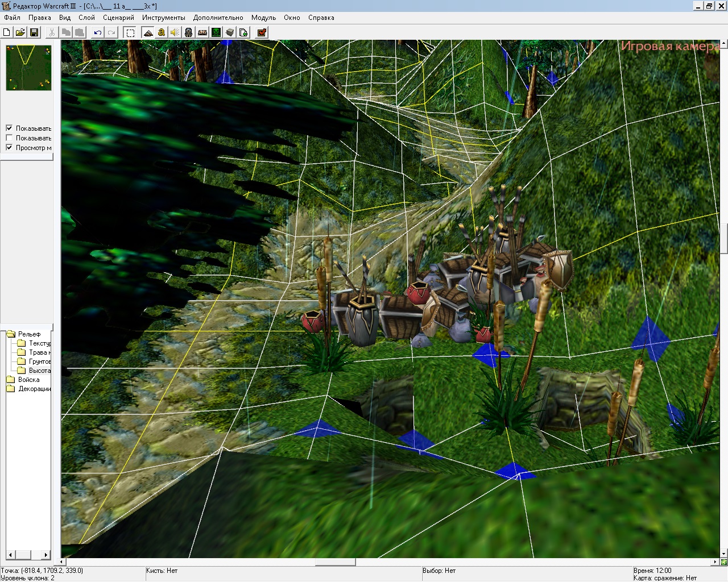Open the Файл menu

(12, 18)
